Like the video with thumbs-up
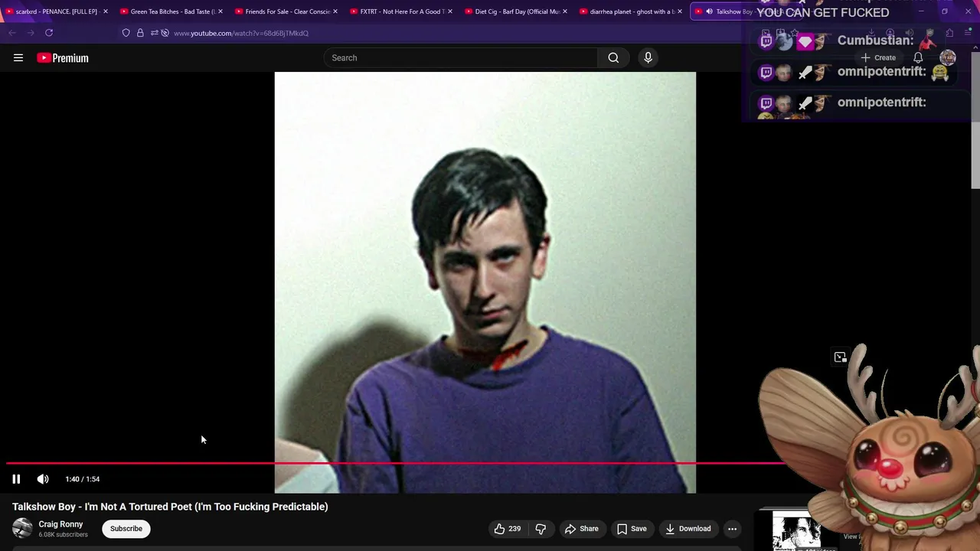The width and height of the screenshot is (980, 551). (x=507, y=529)
